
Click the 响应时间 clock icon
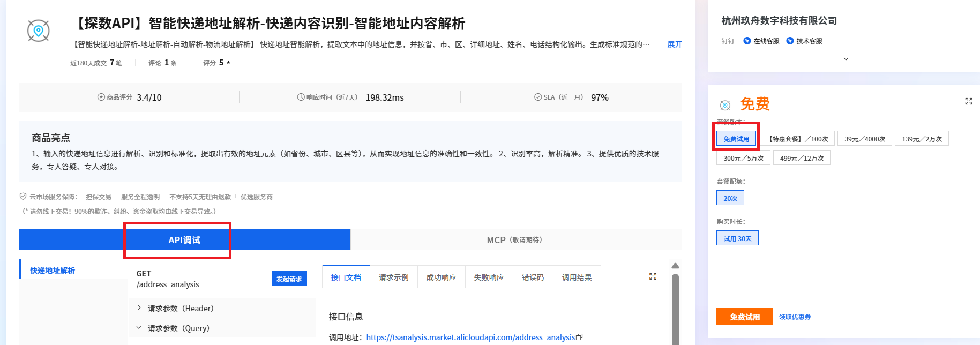301,97
